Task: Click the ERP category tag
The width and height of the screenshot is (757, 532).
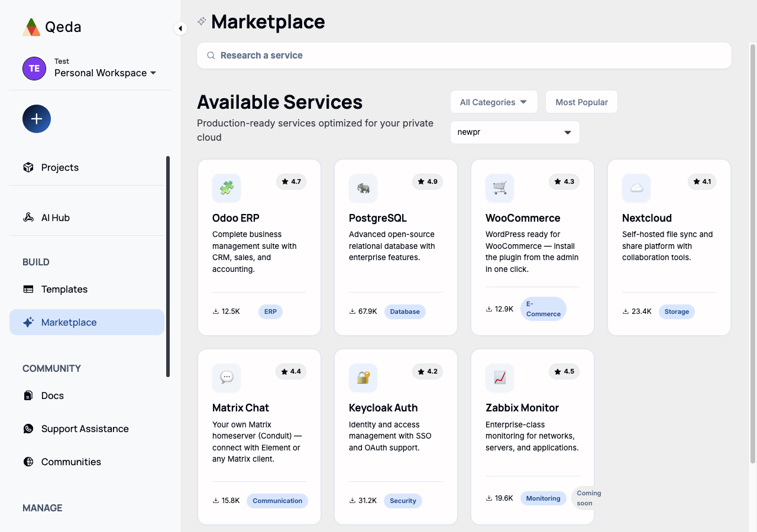Action: click(x=271, y=312)
